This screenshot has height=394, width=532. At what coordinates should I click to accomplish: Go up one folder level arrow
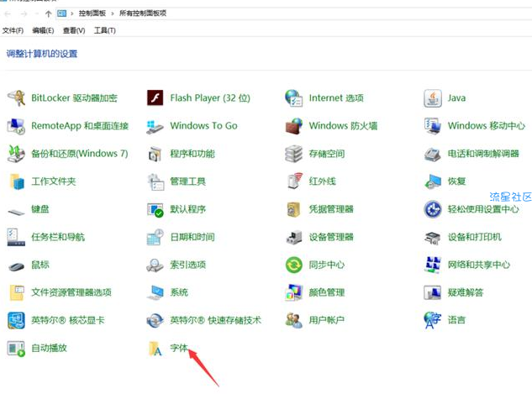pos(48,14)
